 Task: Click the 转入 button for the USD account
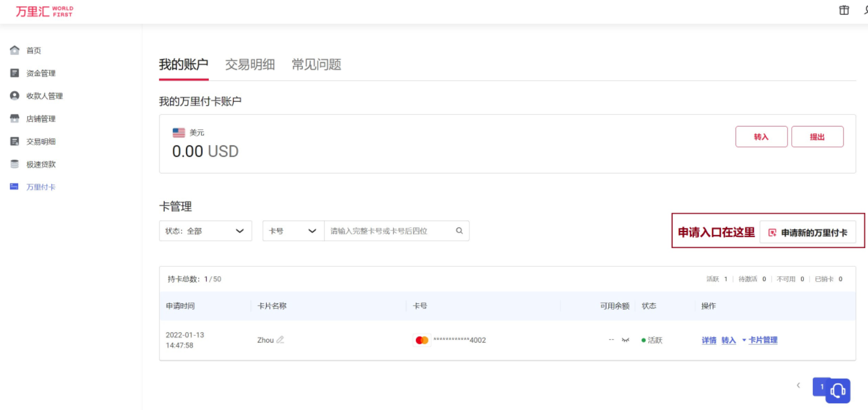(761, 136)
